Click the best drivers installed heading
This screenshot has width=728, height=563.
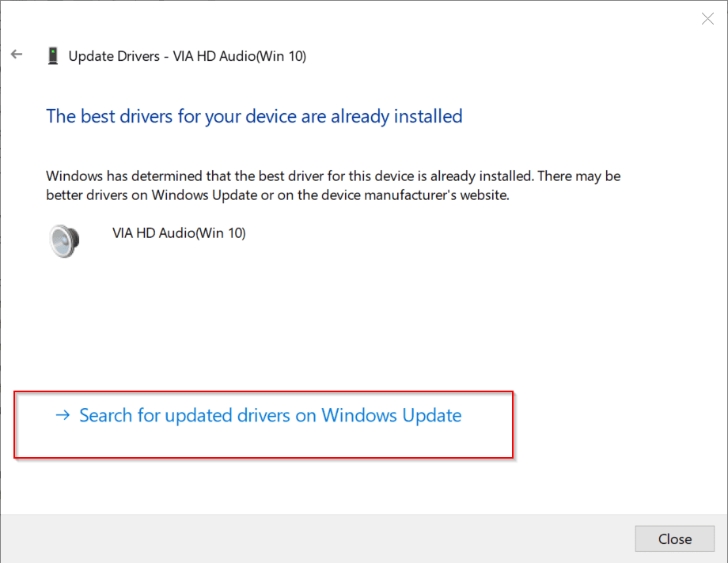pyautogui.click(x=254, y=115)
